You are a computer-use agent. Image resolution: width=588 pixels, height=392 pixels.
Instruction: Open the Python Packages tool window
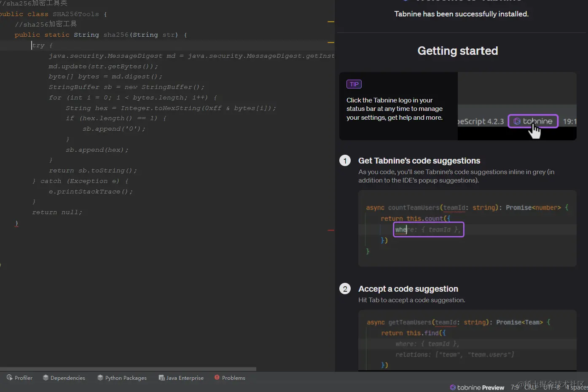tap(122, 378)
